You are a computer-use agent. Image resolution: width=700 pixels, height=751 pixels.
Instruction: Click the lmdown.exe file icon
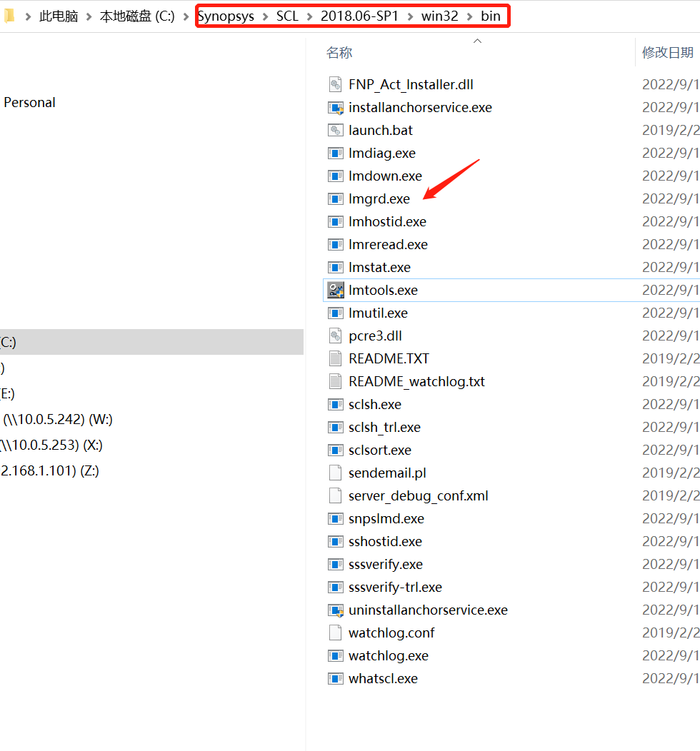[336, 176]
